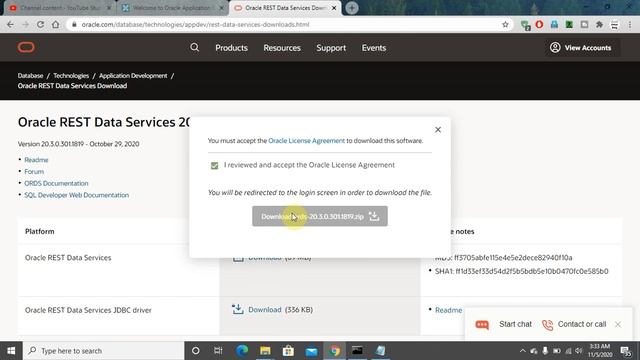Close the license agreement dialog
Image resolution: width=640 pixels, height=360 pixels.
tap(438, 130)
